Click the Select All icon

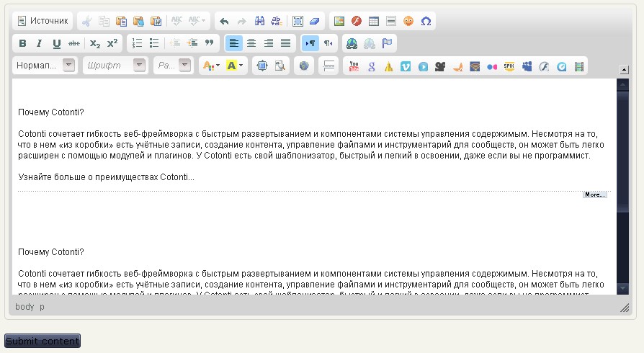[x=298, y=21]
